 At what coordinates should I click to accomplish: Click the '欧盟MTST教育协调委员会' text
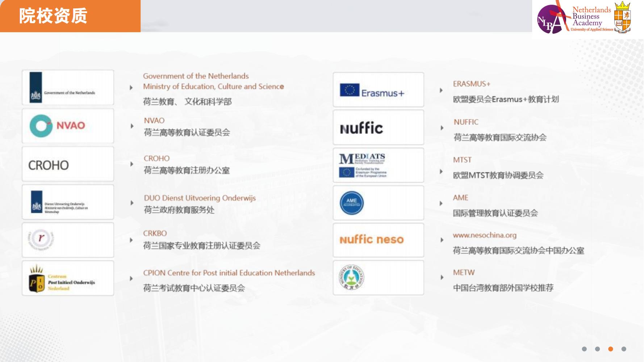[498, 176]
